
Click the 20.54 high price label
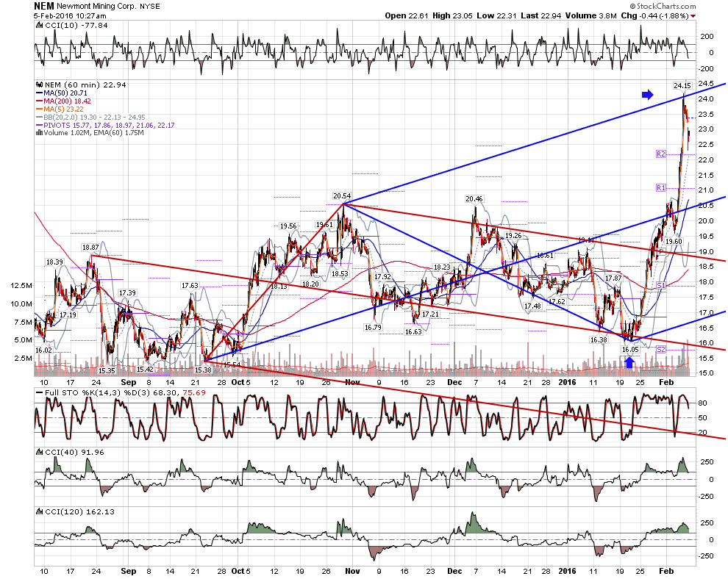click(342, 195)
